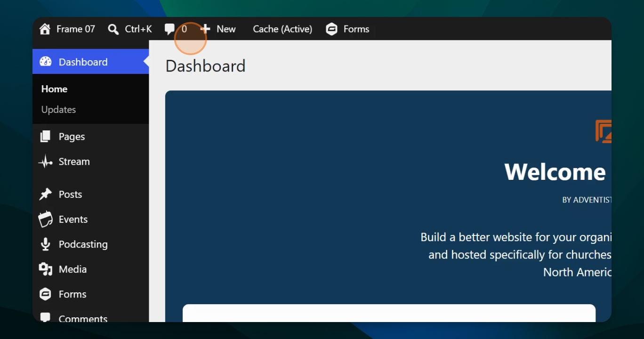Open the Frame 07 site link
This screenshot has height=339, width=644.
(76, 29)
